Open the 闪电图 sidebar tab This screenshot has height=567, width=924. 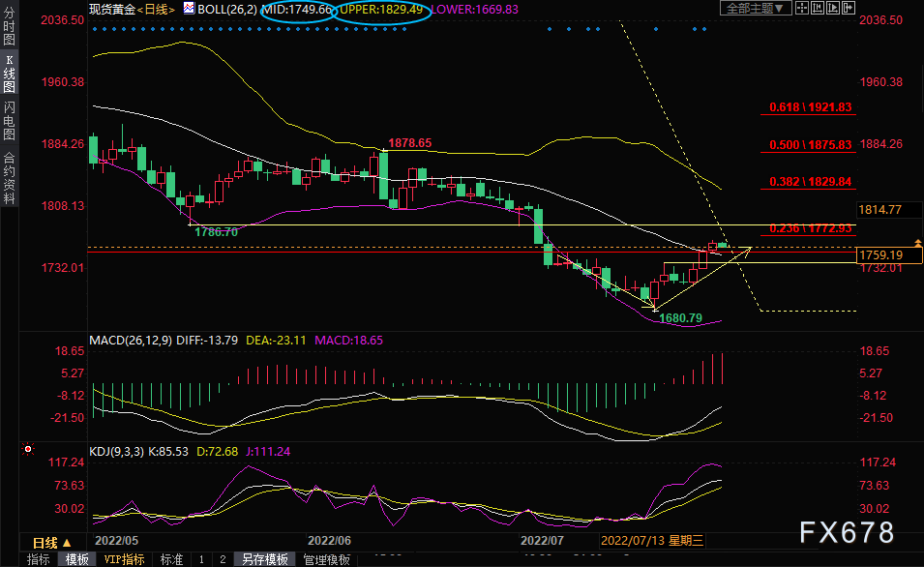tap(10, 121)
